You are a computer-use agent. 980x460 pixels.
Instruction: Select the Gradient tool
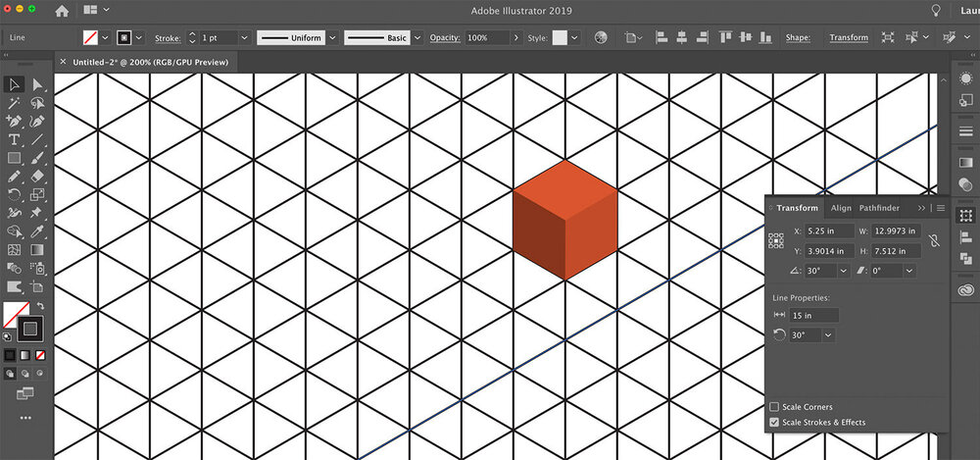[37, 250]
